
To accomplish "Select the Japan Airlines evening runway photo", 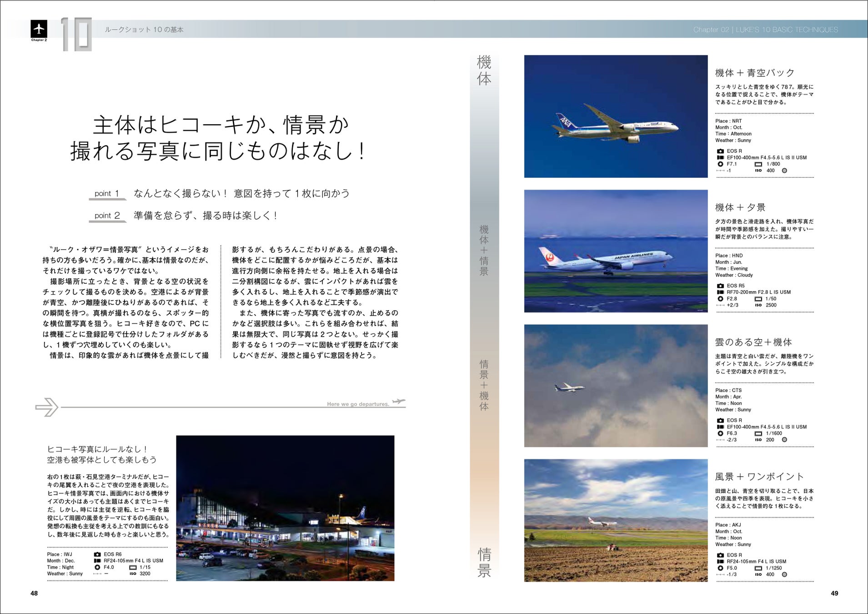I will tap(616, 251).
